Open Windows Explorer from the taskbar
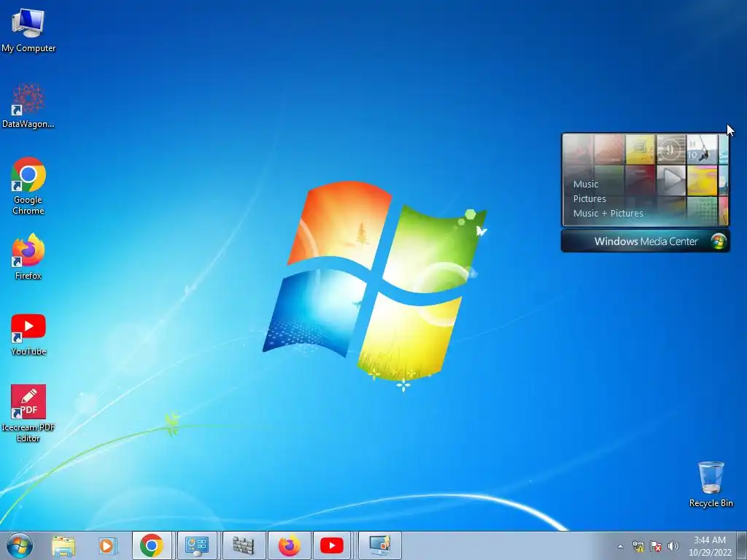747x560 pixels. coord(63,546)
